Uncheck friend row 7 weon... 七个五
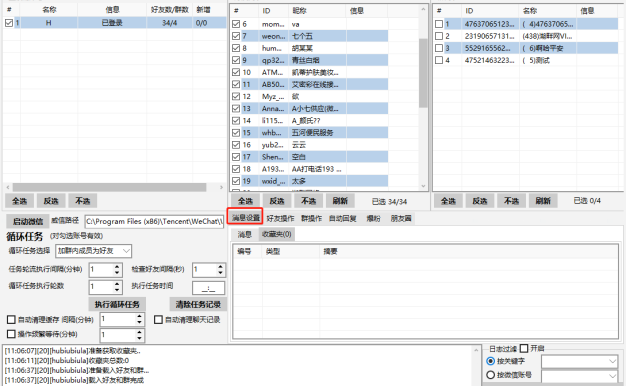This screenshot has height=386, width=626. click(236, 36)
